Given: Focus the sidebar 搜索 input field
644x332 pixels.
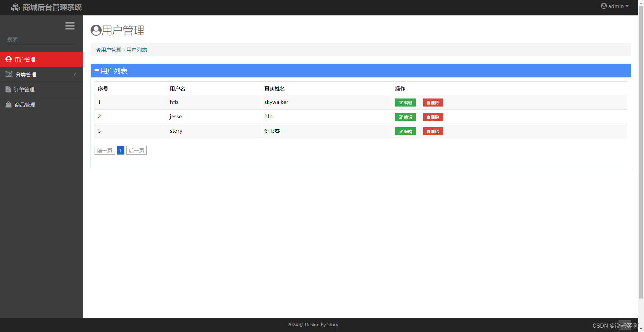Looking at the screenshot, I should pyautogui.click(x=42, y=40).
